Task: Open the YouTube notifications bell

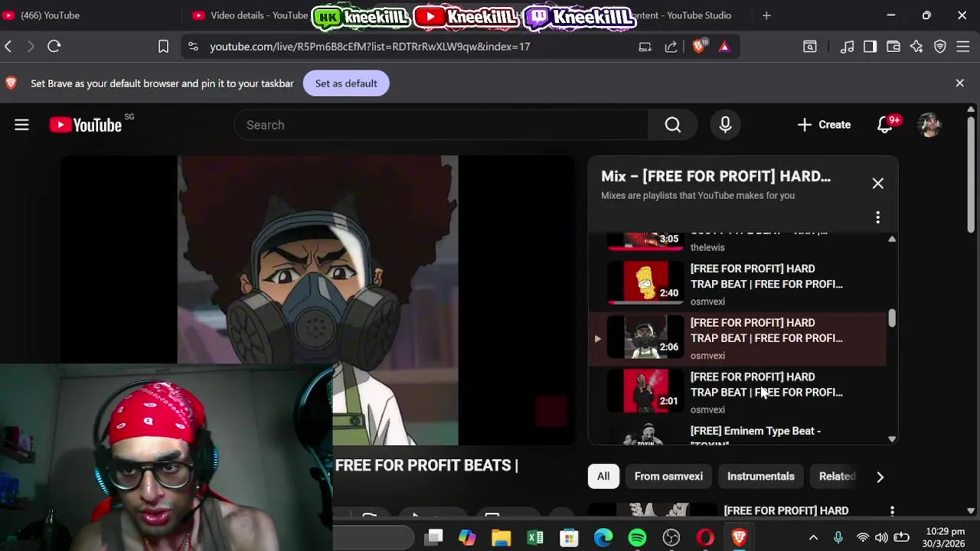Action: point(885,125)
